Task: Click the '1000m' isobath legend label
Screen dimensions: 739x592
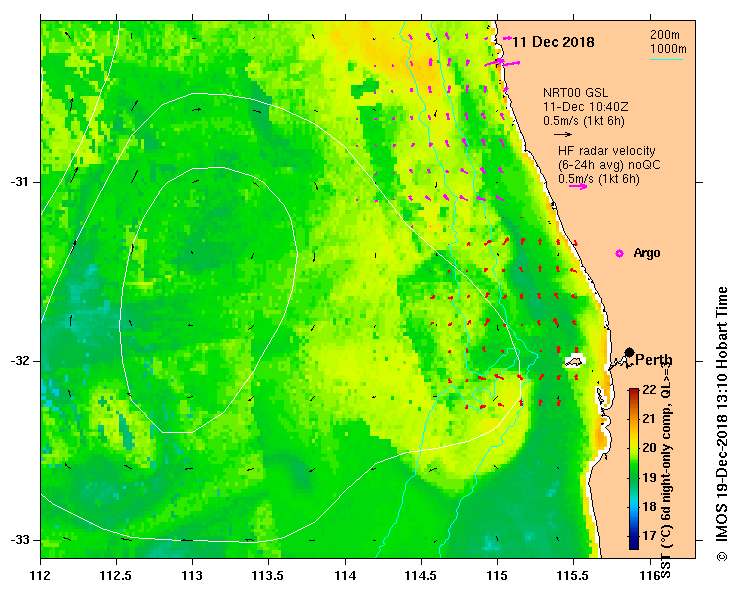Action: tap(668, 49)
